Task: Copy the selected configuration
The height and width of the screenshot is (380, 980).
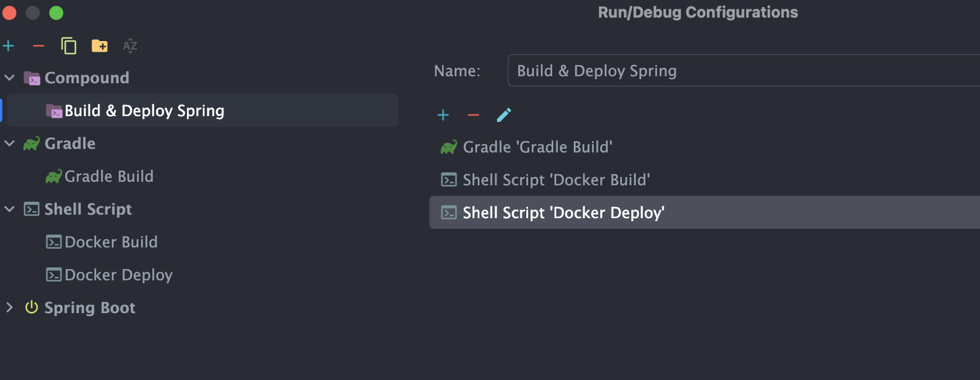Action: click(69, 46)
